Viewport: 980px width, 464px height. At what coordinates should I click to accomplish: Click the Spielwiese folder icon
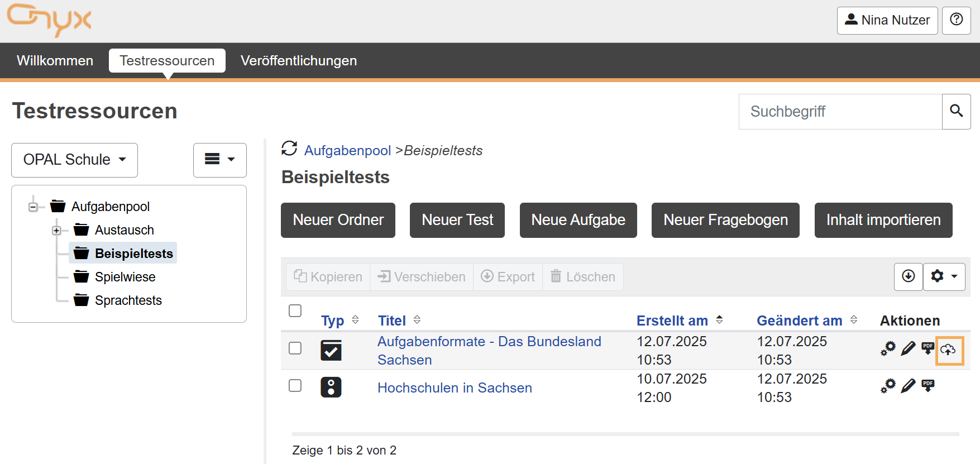pyautogui.click(x=81, y=276)
